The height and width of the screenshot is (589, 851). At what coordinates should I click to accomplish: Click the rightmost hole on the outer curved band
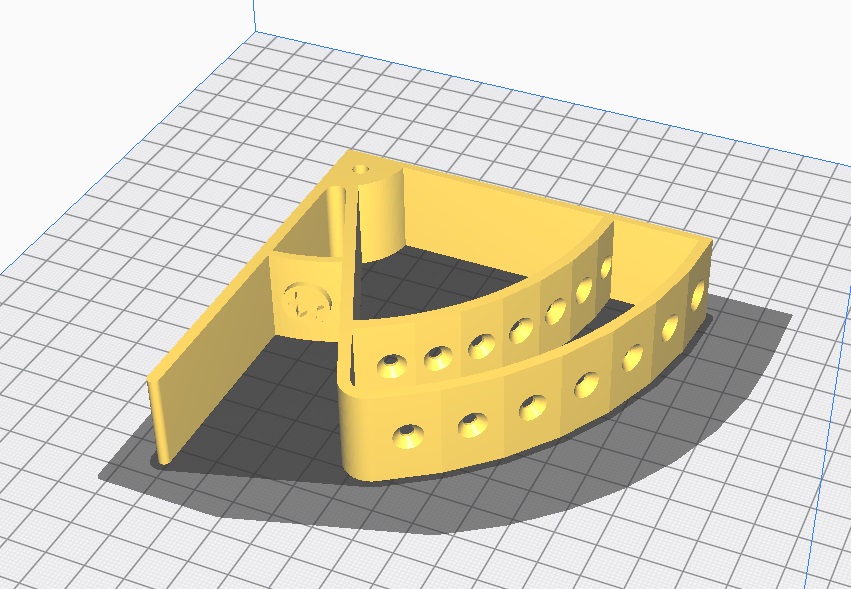(x=696, y=298)
